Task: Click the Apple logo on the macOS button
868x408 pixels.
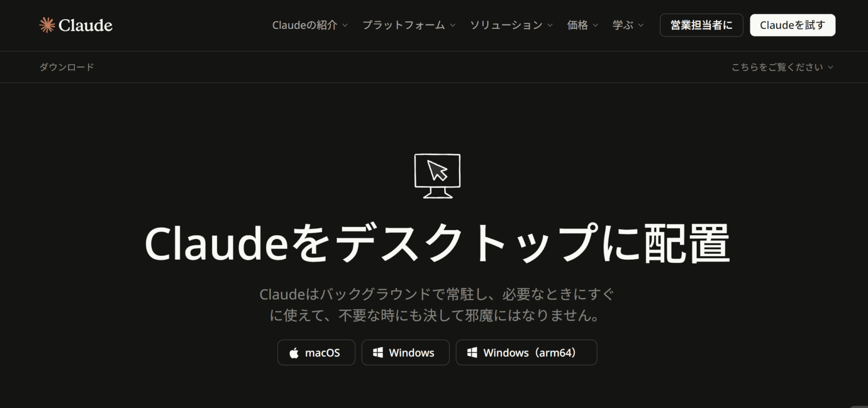Action: coord(294,353)
